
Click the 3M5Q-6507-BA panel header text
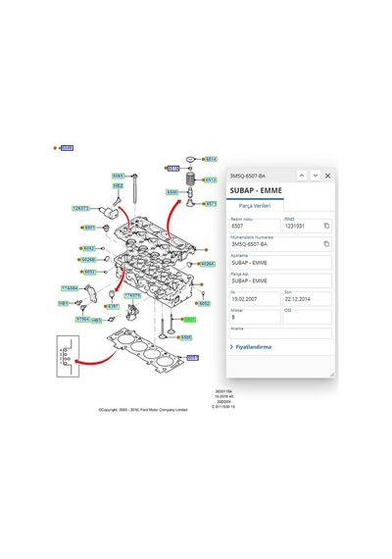pos(248,176)
